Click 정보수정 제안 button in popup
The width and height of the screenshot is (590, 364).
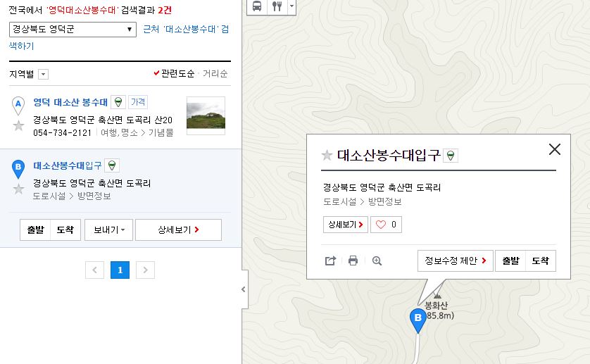coord(456,261)
